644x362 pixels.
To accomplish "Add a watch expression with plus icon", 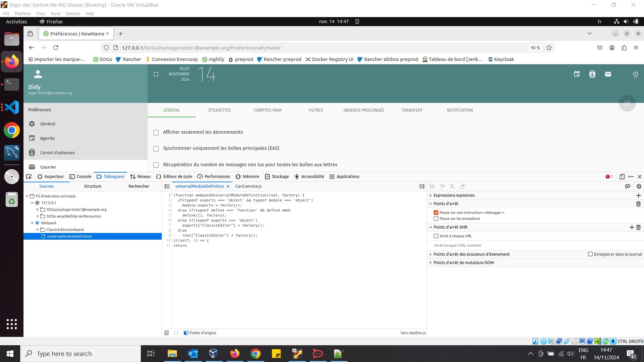I will click(638, 195).
